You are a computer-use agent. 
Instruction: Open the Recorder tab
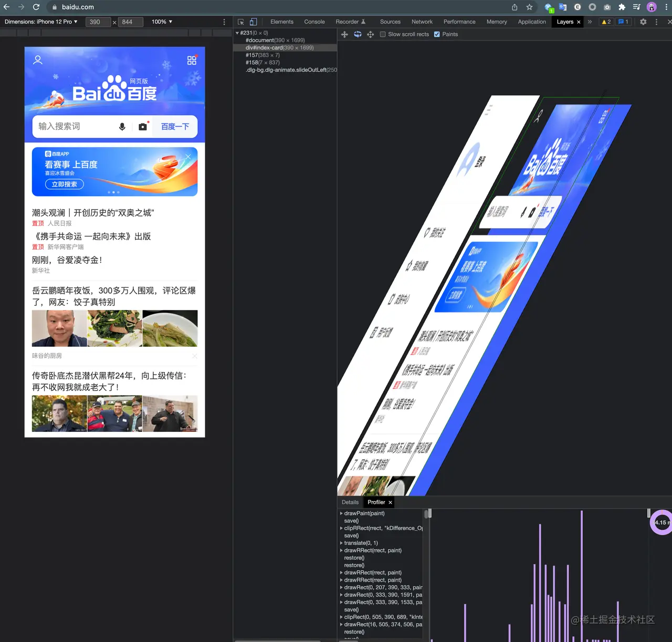pos(350,22)
